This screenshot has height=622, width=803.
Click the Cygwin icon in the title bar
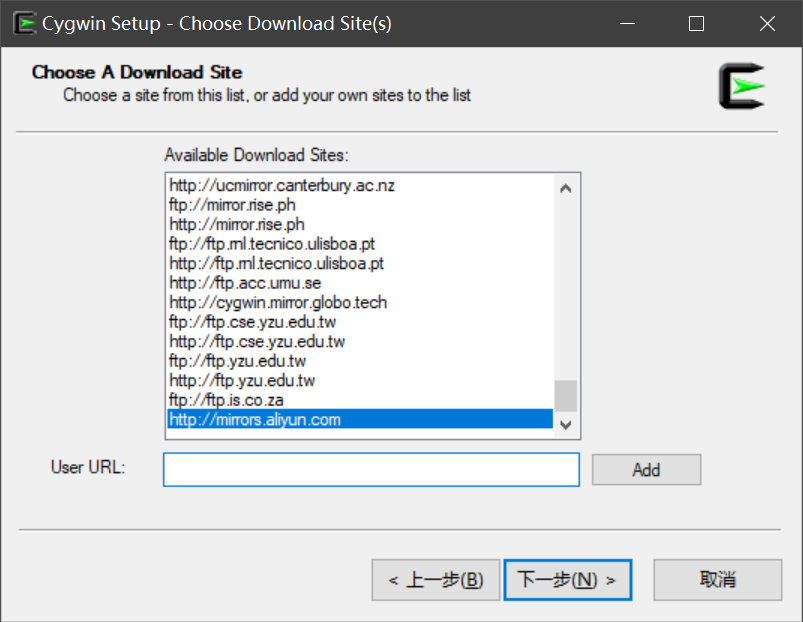pyautogui.click(x=25, y=22)
